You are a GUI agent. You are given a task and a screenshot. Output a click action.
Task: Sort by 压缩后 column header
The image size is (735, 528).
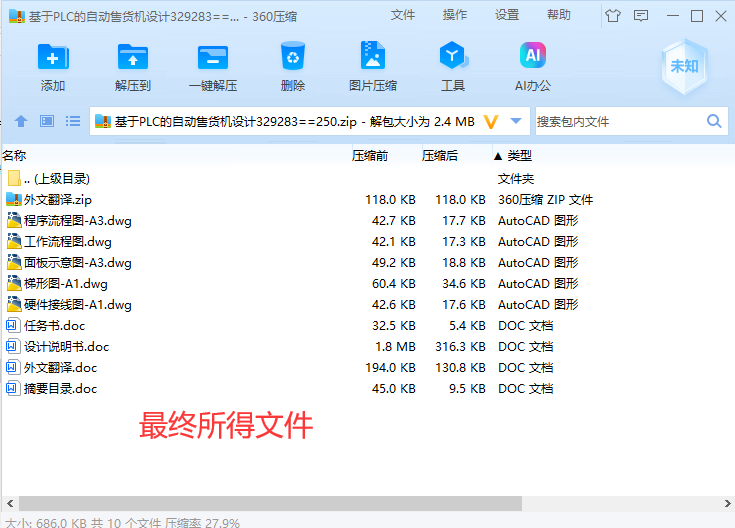point(440,156)
